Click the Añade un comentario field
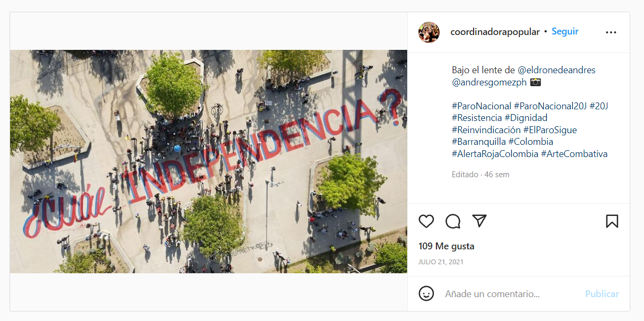The image size is (644, 321). (511, 294)
